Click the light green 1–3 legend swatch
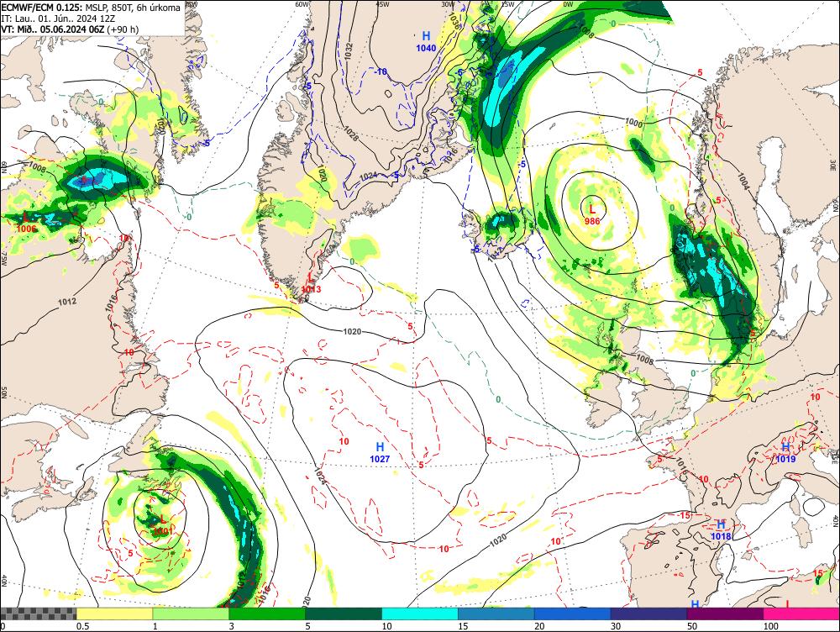Viewport: 840px width, 632px height. click(192, 614)
